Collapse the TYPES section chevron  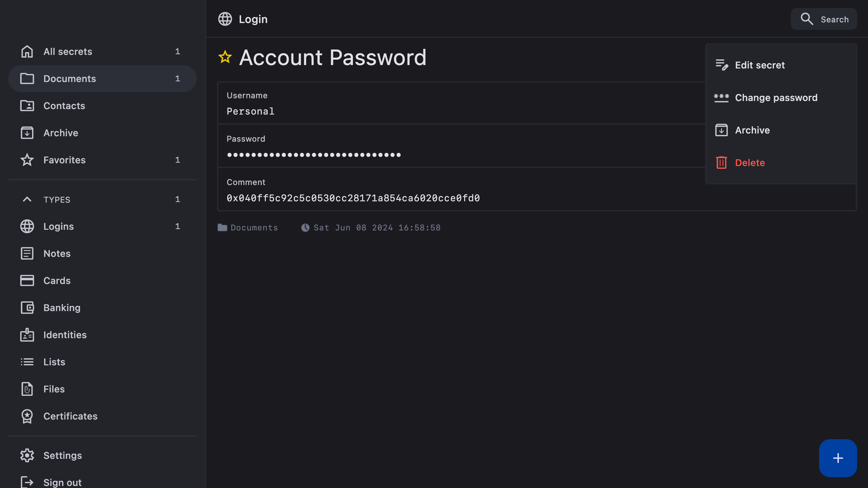coord(27,199)
